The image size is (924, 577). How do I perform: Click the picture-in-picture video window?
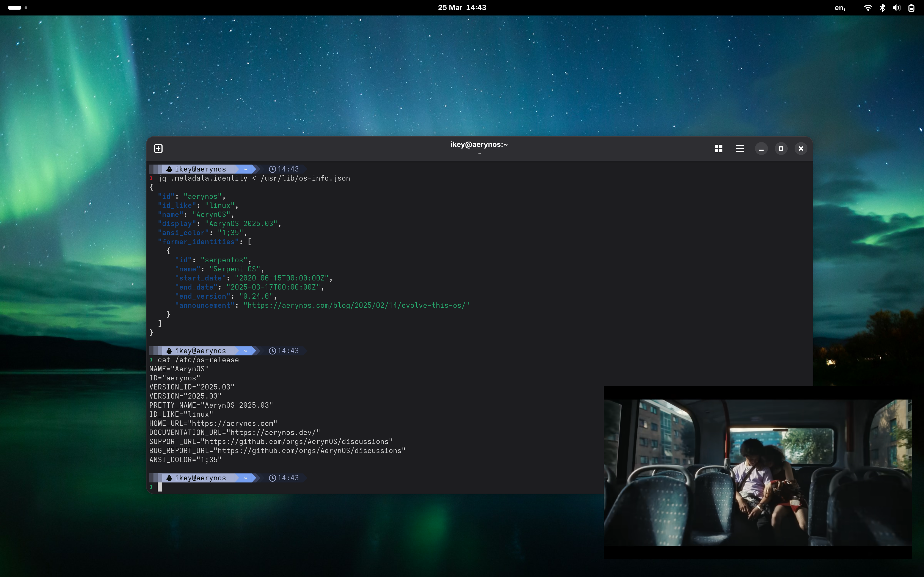[x=757, y=473]
